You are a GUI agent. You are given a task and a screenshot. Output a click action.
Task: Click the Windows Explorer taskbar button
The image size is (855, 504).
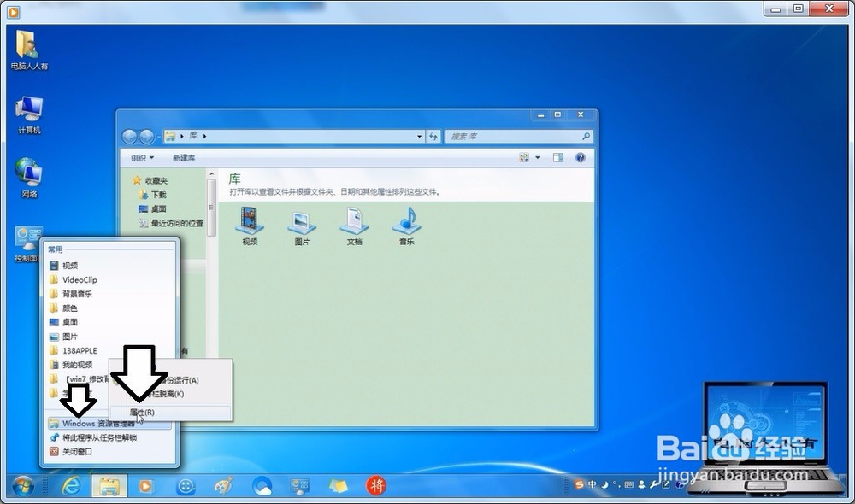(109, 485)
